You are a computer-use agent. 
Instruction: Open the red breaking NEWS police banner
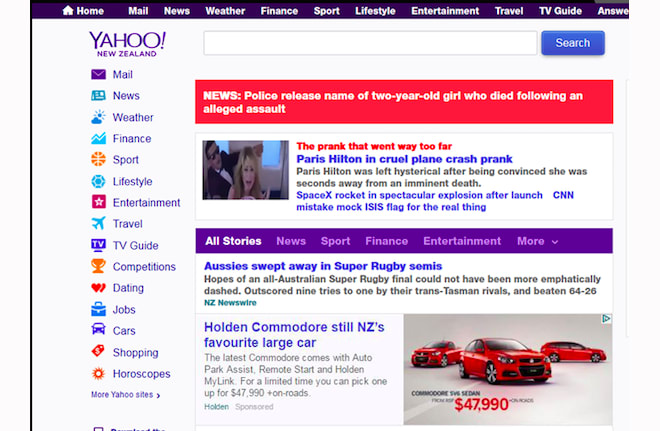404,102
